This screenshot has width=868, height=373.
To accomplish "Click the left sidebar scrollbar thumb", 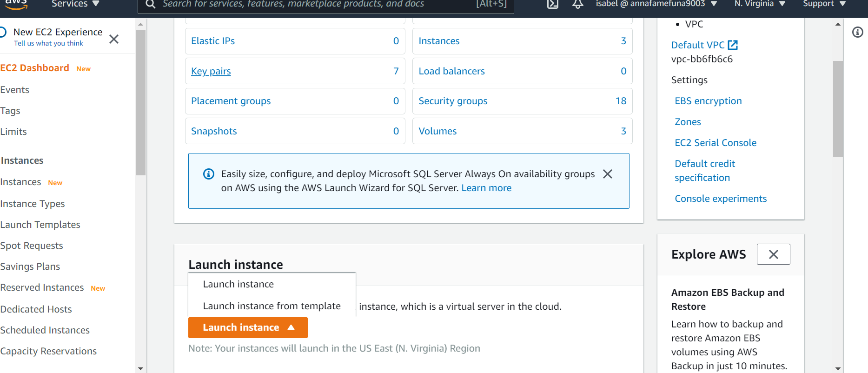I will pyautogui.click(x=140, y=102).
